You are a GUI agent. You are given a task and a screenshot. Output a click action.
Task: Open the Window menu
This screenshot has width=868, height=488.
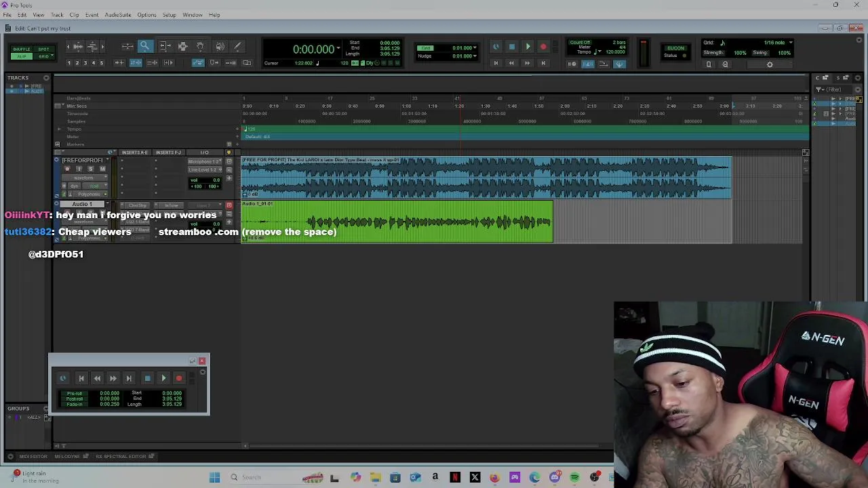(192, 15)
